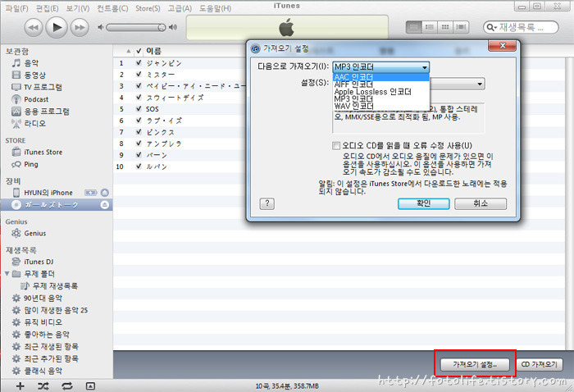The height and width of the screenshot is (392, 574).
Task: Switch to album list view icon
Action: pos(430,27)
